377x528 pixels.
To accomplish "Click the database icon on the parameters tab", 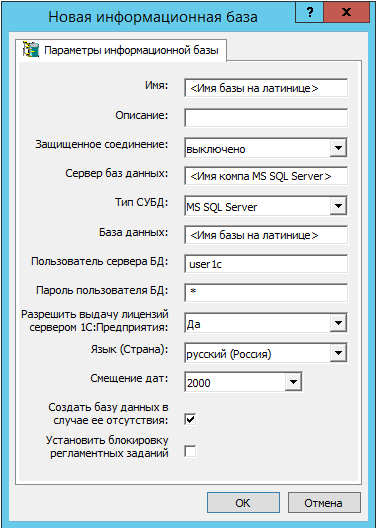I will click(31, 50).
